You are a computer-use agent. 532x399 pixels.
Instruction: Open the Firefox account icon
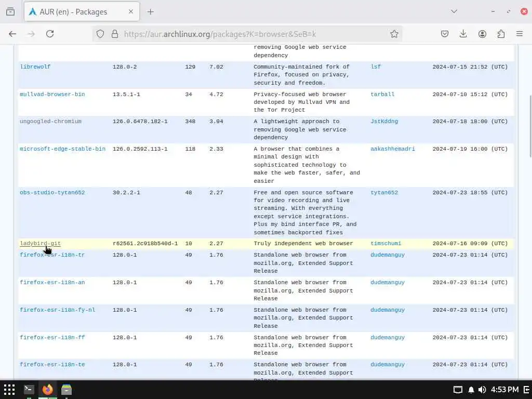[x=482, y=34]
